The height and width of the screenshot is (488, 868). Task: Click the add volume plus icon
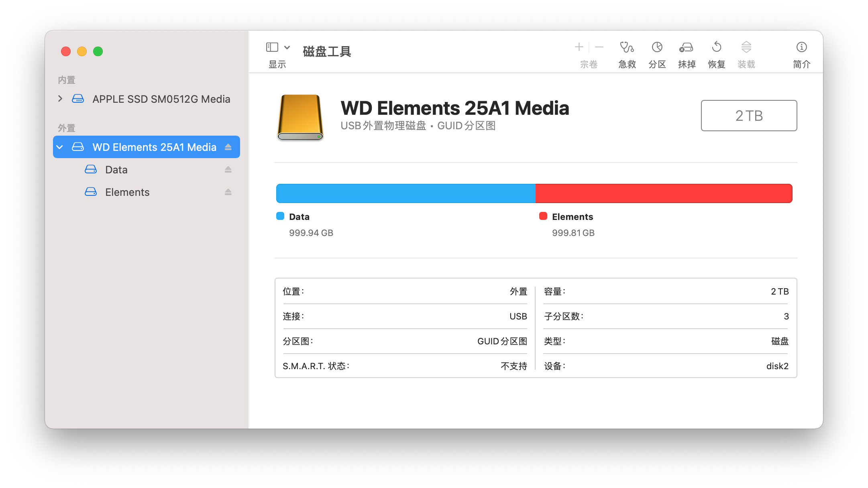(579, 47)
